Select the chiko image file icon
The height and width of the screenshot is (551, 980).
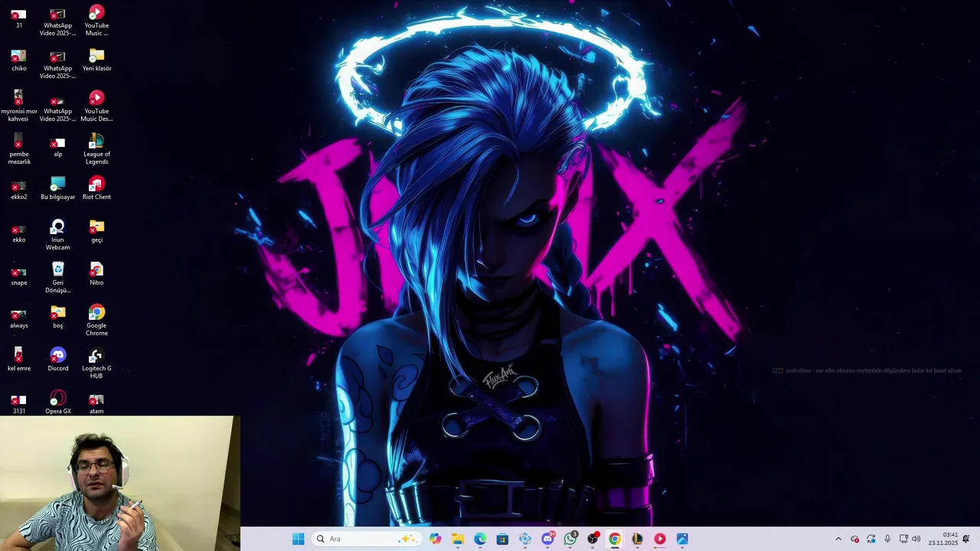click(19, 60)
